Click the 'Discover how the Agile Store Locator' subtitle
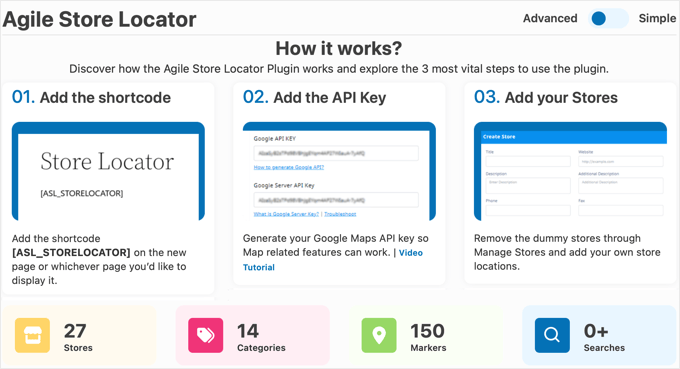The height and width of the screenshot is (369, 680). point(339,69)
